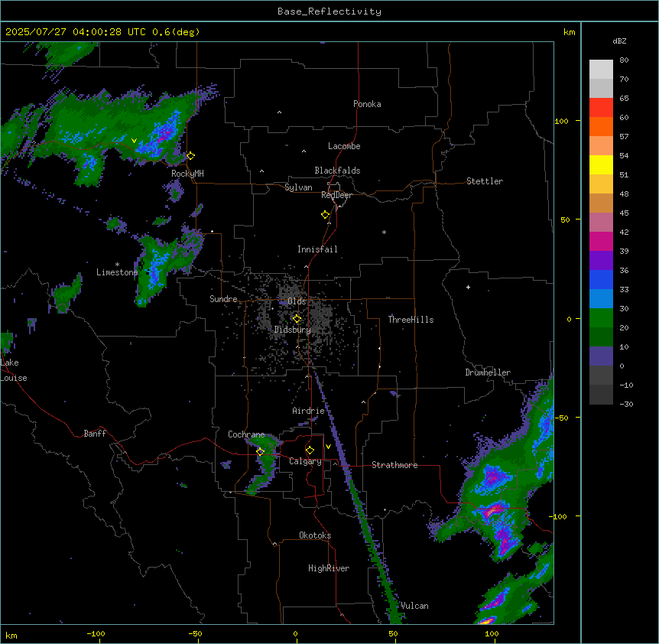Click the yellow marker near Cochrane
This screenshot has width=659, height=644.
point(260,452)
